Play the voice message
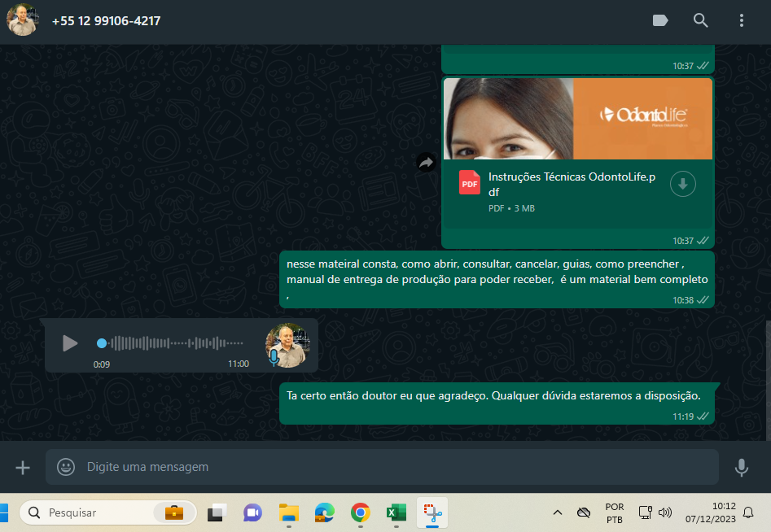 pyautogui.click(x=70, y=343)
